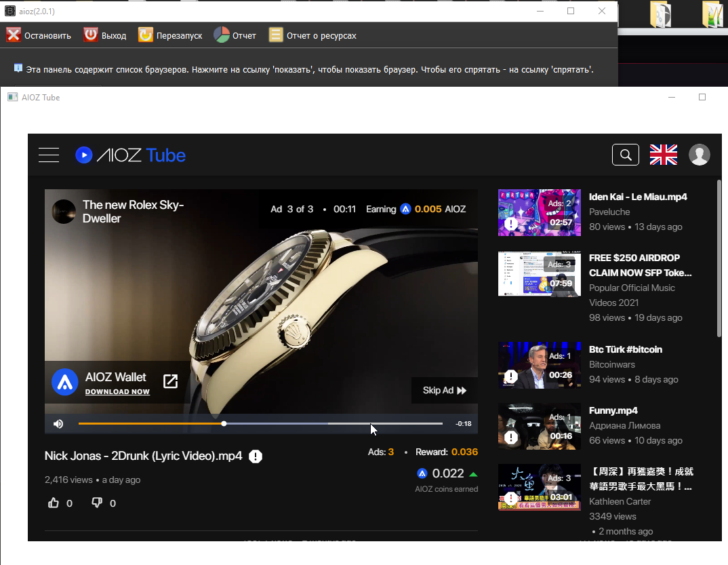
Task: Click channel name Адриана Лимова
Action: (624, 425)
